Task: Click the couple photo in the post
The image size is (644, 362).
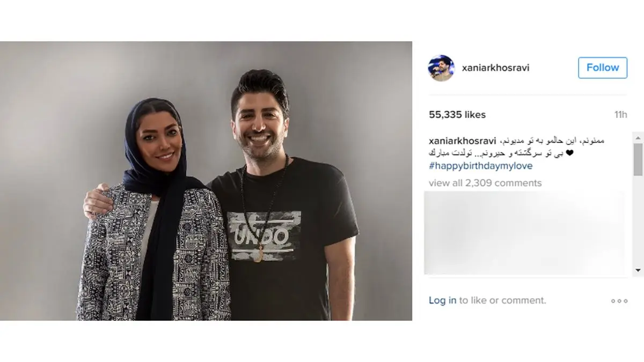Action: point(206,181)
